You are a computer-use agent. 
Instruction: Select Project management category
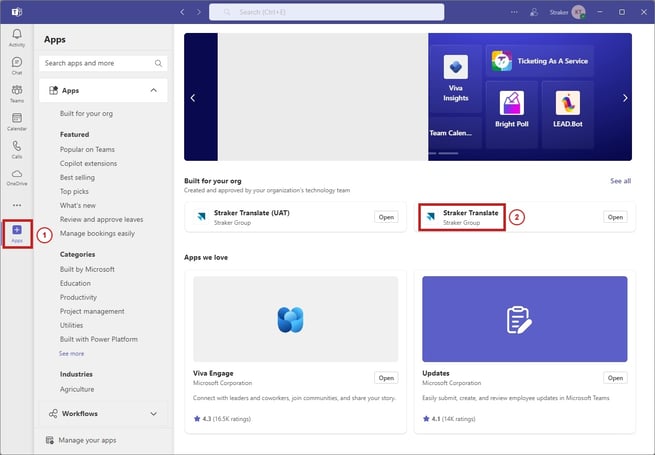point(92,311)
